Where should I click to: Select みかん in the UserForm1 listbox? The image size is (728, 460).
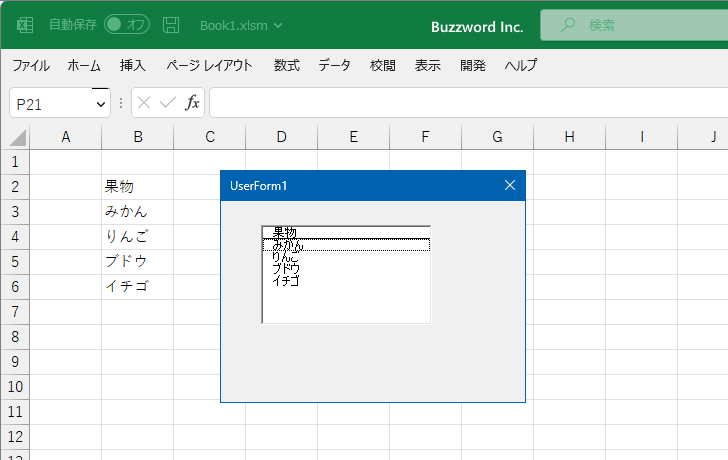tap(346, 245)
